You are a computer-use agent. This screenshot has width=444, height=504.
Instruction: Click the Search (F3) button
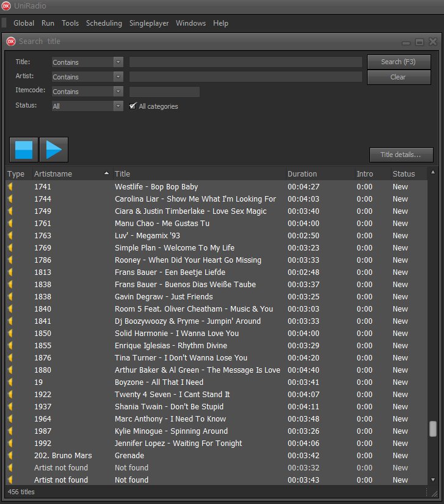(x=399, y=62)
